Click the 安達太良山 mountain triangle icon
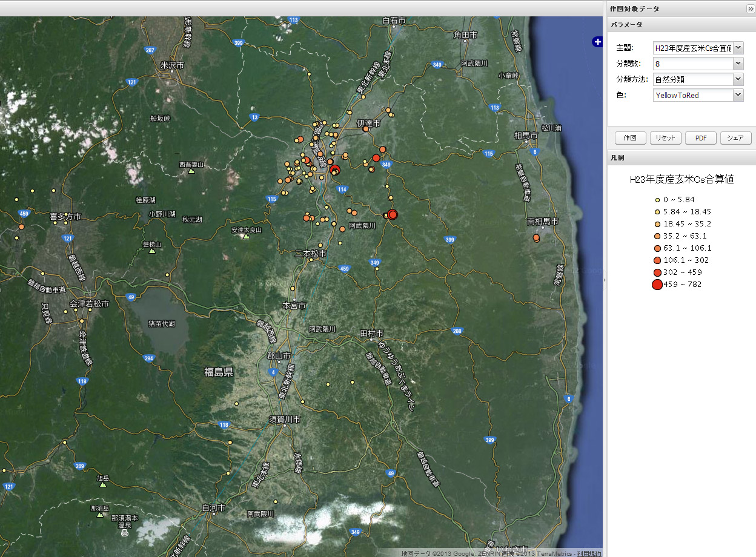This screenshot has width=756, height=557. click(246, 236)
